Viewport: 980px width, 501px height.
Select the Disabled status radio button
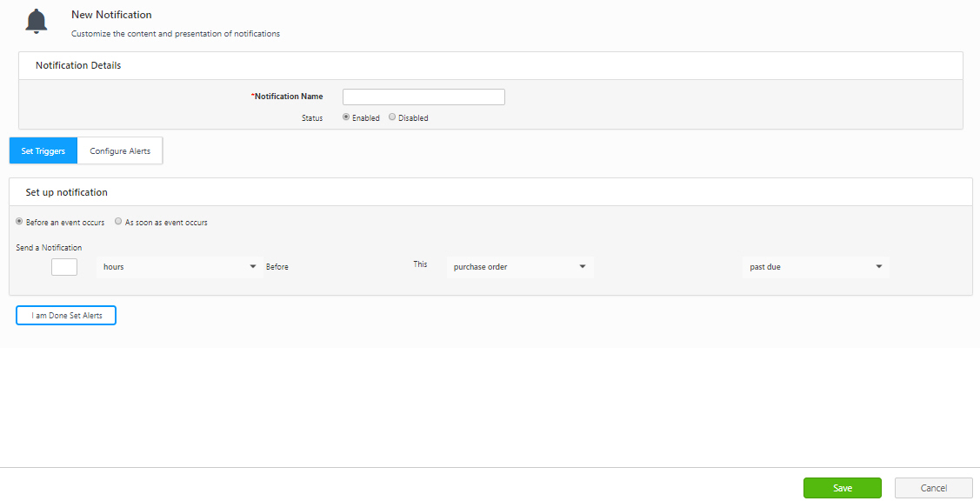point(392,117)
